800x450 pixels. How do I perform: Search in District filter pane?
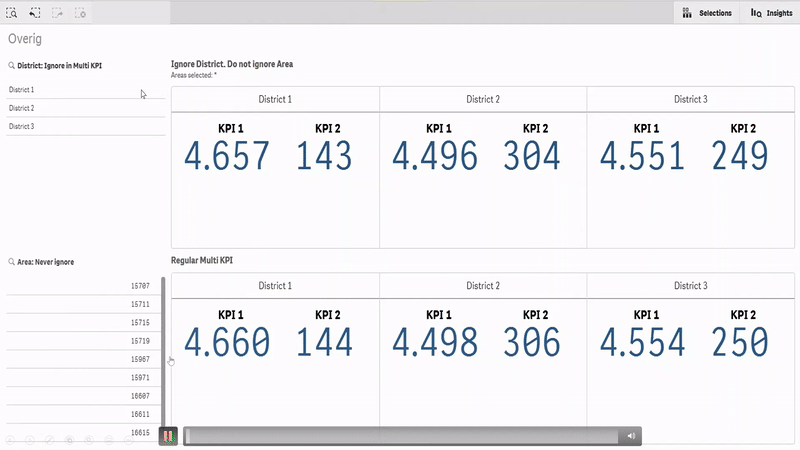tap(11, 66)
